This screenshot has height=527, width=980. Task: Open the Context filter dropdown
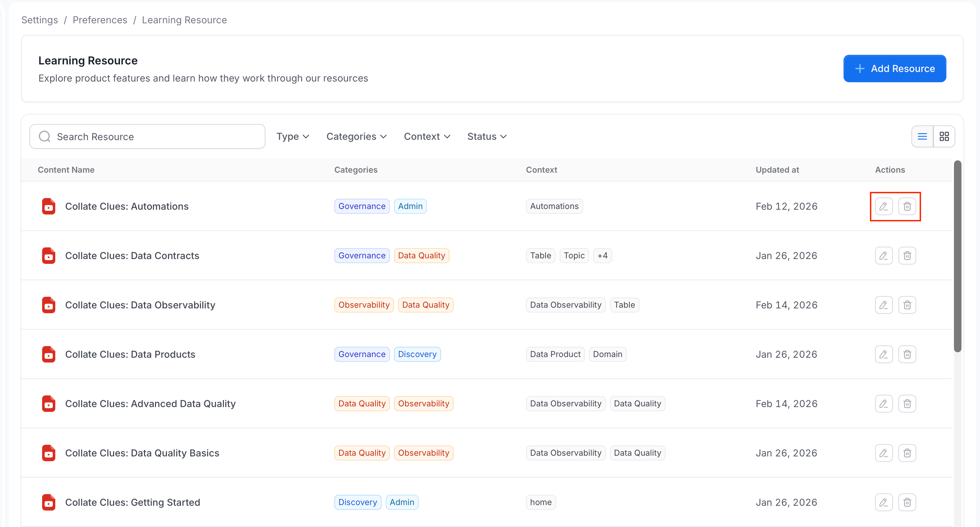(427, 136)
